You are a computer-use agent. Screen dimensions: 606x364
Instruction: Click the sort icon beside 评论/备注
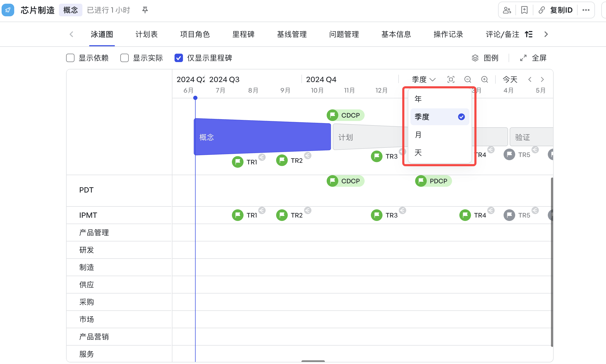point(529,34)
